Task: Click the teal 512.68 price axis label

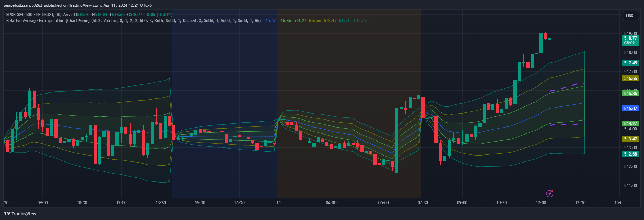Action: click(x=630, y=154)
